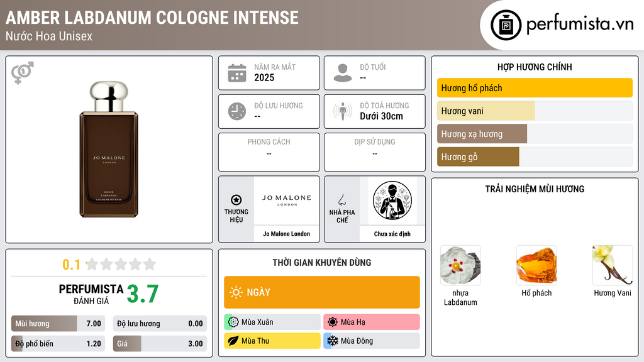644x362 pixels.
Task: Click the Hương hổ phách accord bar
Action: 535,88
